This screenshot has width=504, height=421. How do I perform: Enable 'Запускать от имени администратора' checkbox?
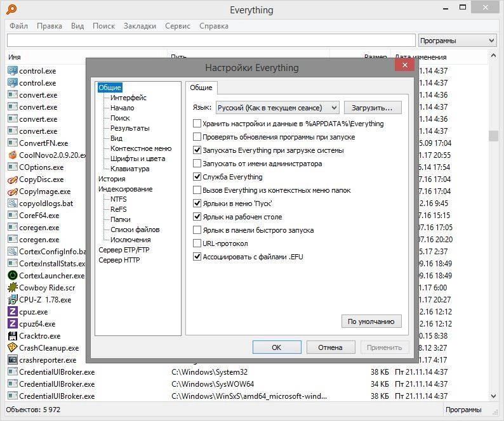[x=197, y=164]
